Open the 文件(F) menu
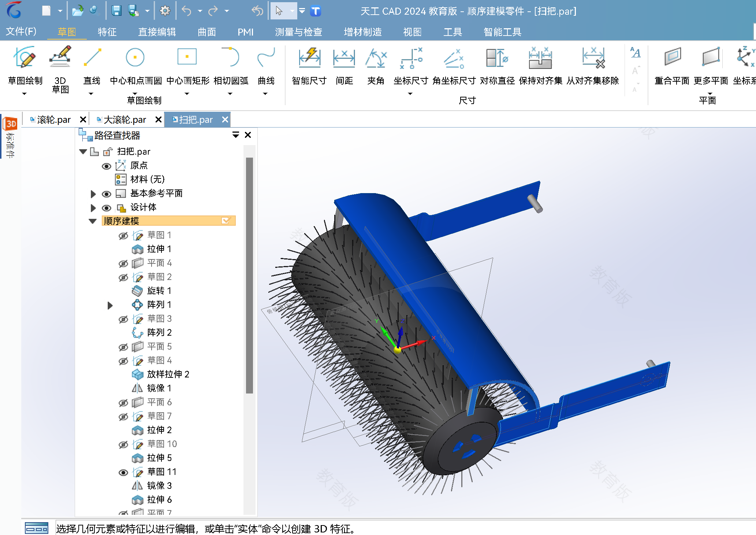Screen dimensions: 756x535 pos(21,32)
